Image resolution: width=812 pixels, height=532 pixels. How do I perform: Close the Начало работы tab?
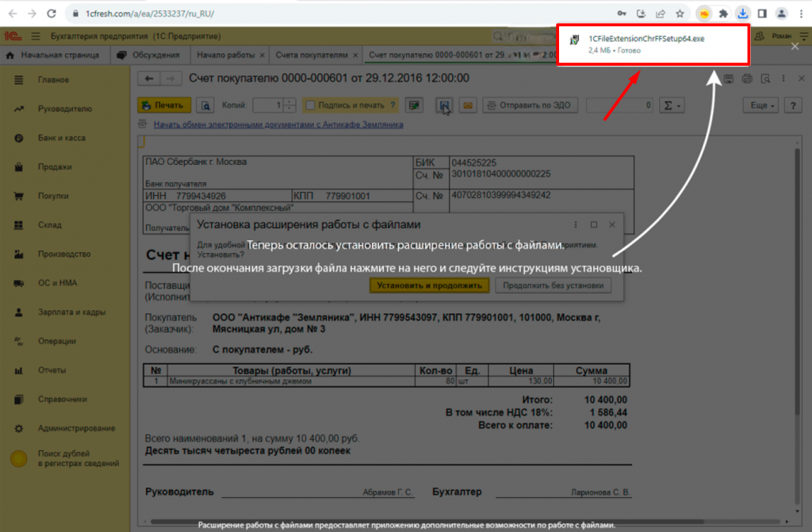click(x=262, y=55)
